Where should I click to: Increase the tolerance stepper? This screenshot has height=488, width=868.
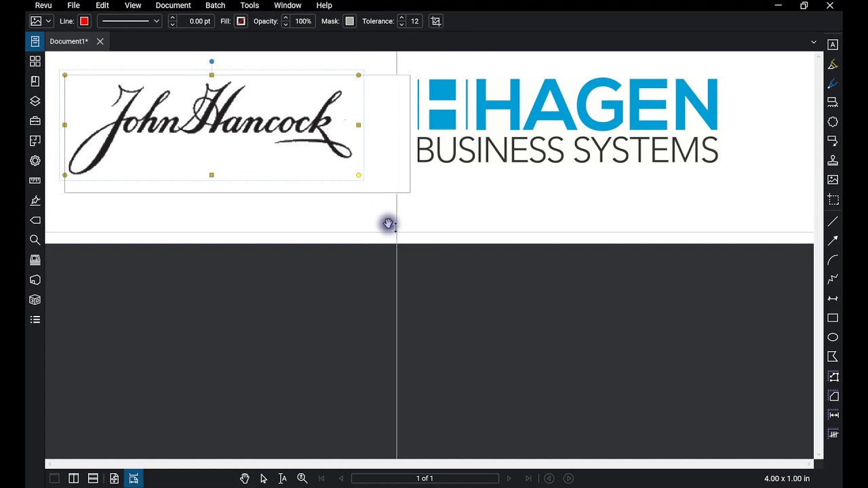[401, 18]
